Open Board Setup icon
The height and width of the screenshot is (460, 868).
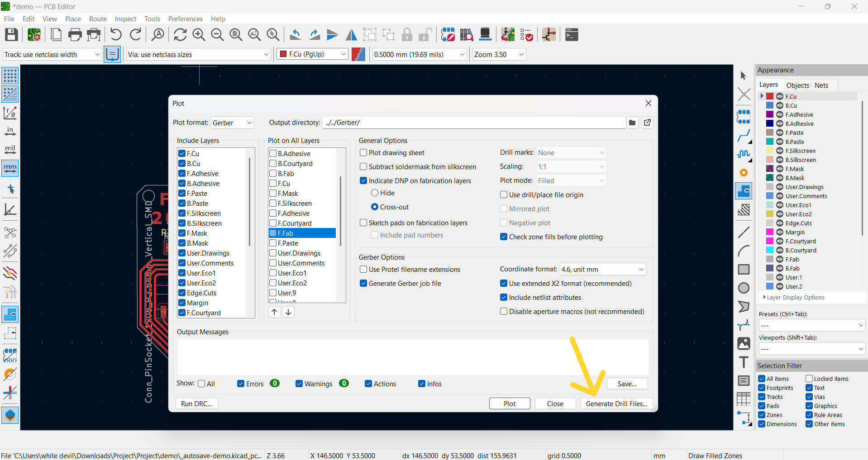point(34,35)
